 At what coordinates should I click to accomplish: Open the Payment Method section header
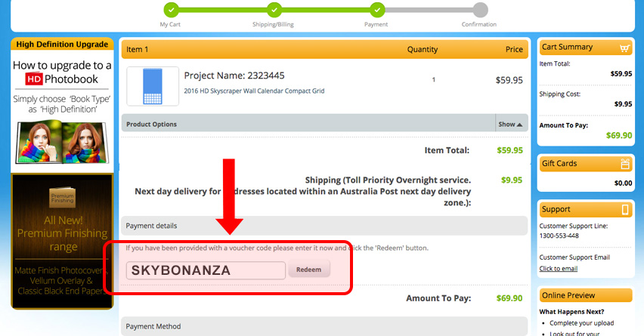pos(324,326)
